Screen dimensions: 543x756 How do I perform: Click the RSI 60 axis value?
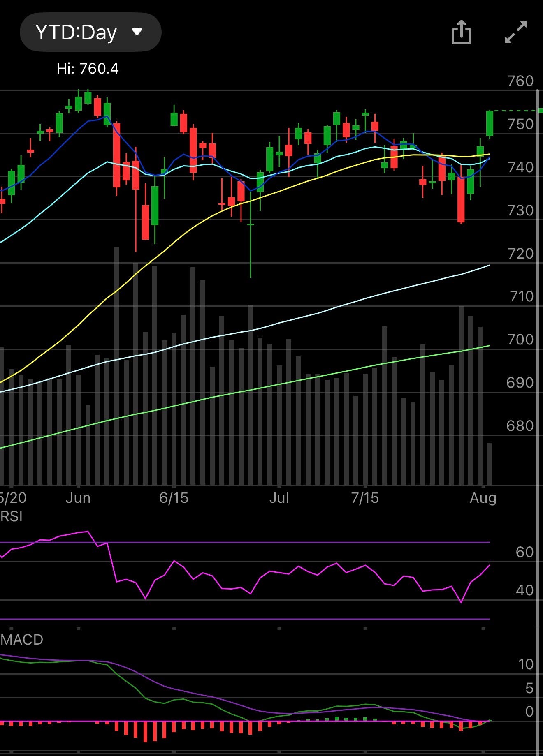(524, 552)
